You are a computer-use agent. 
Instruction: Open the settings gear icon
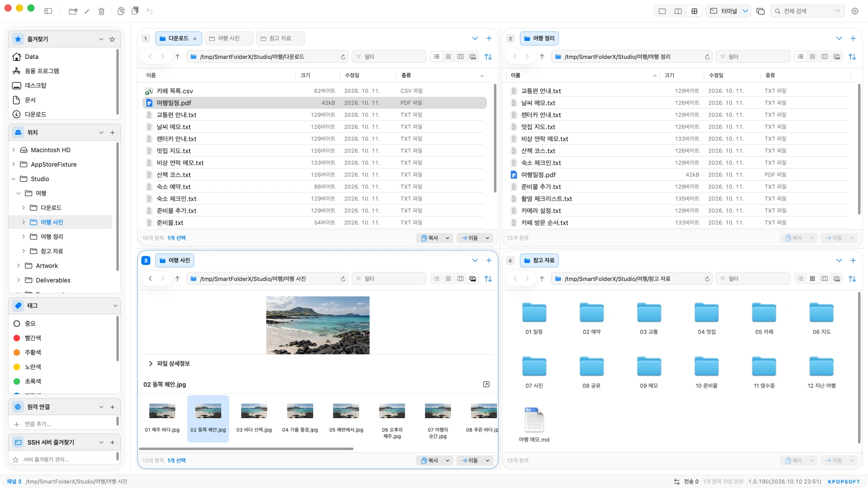855,11
